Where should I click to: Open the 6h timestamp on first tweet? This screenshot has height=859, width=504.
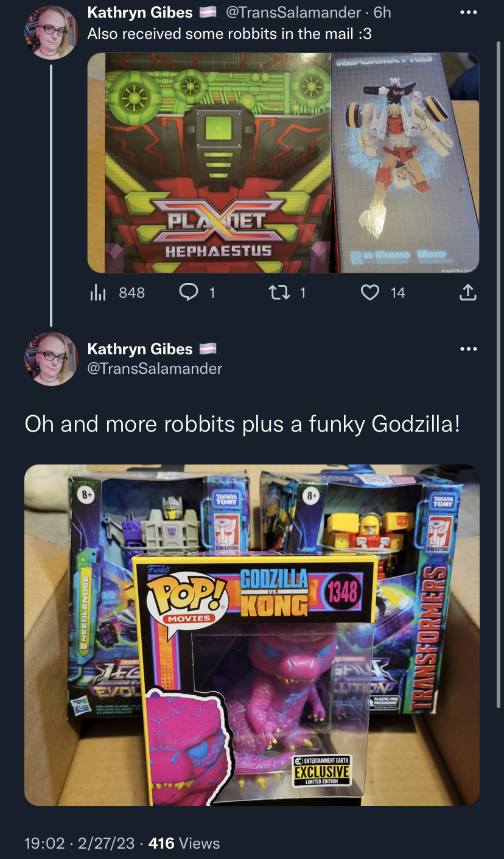tap(382, 13)
